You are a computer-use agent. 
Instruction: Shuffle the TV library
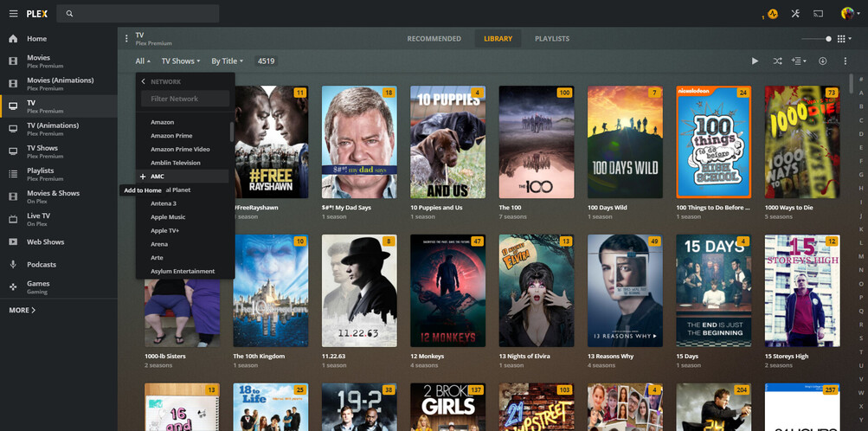(777, 61)
